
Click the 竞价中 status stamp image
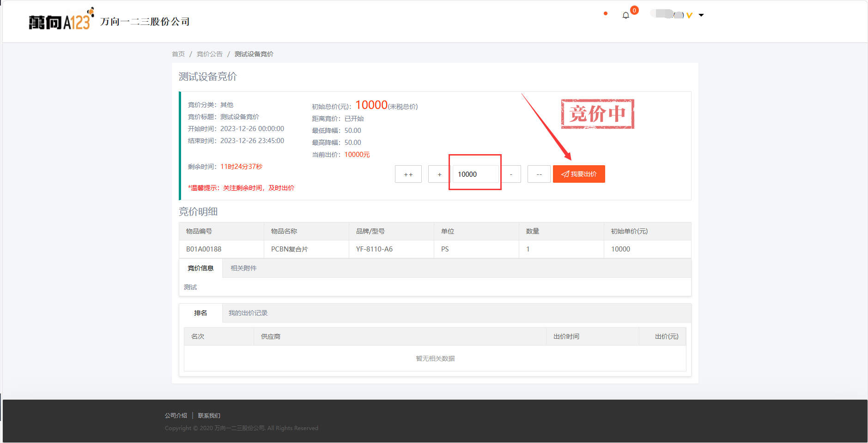(x=597, y=114)
